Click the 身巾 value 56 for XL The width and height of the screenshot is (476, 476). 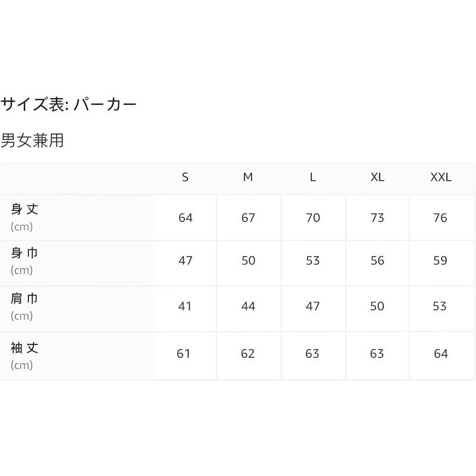[x=377, y=261]
